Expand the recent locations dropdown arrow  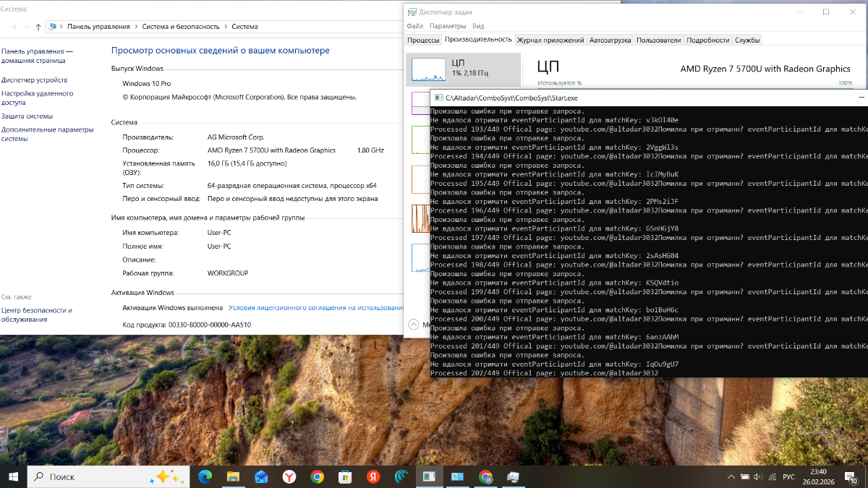(27, 27)
